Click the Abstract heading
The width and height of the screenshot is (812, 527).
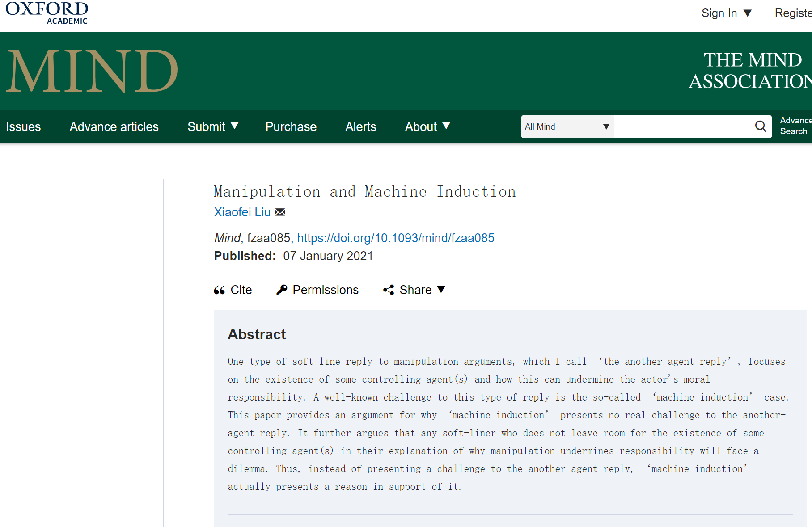tap(257, 334)
